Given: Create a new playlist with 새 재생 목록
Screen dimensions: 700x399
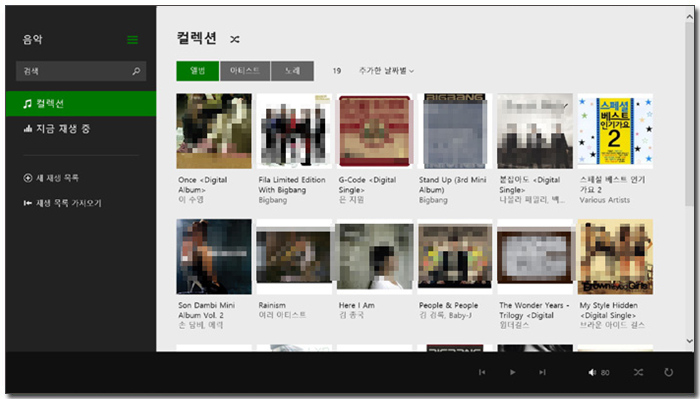Looking at the screenshot, I should (51, 178).
